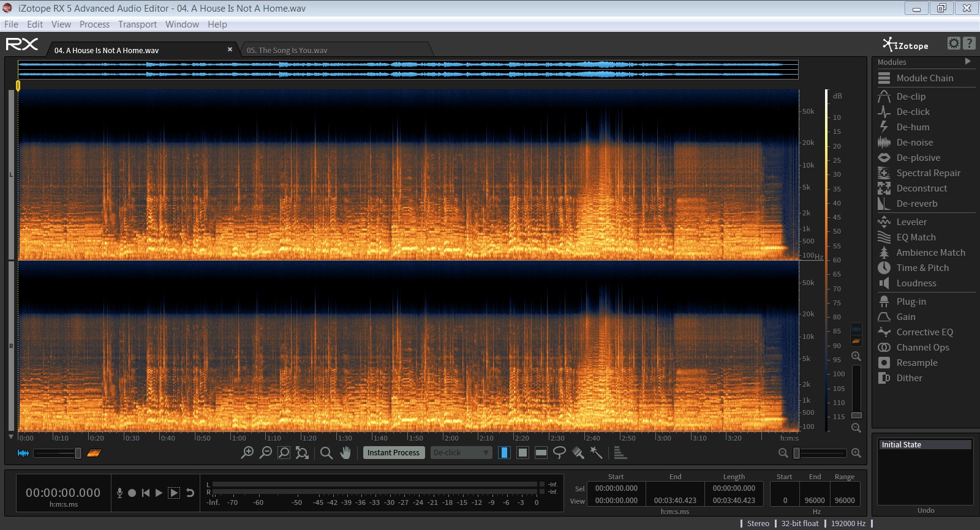This screenshot has height=530, width=980.
Task: Change time units under the timecode display
Action: coord(64,504)
